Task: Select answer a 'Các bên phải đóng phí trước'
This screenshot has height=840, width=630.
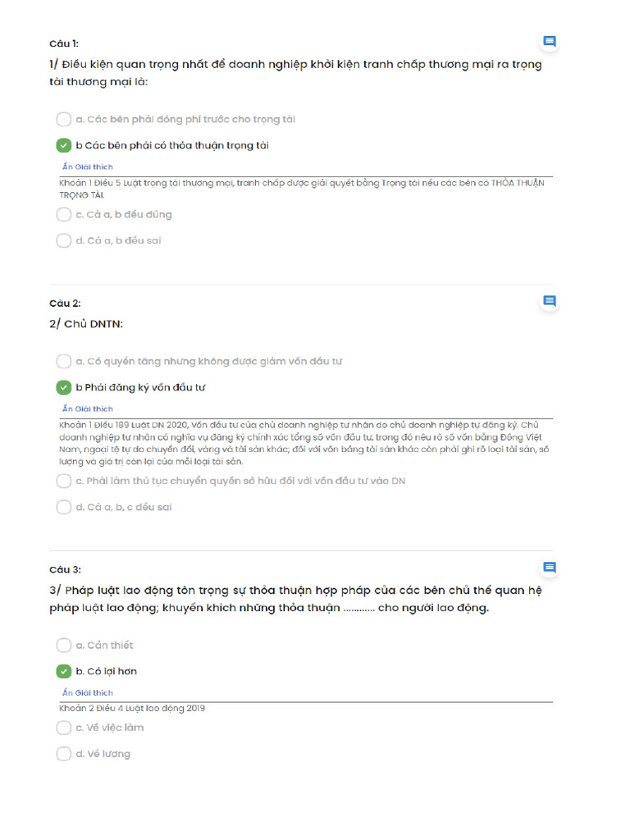Action: pyautogui.click(x=64, y=120)
